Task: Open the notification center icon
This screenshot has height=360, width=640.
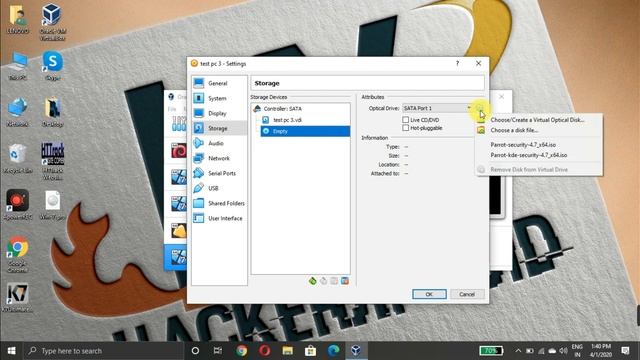Action: pyautogui.click(x=625, y=351)
